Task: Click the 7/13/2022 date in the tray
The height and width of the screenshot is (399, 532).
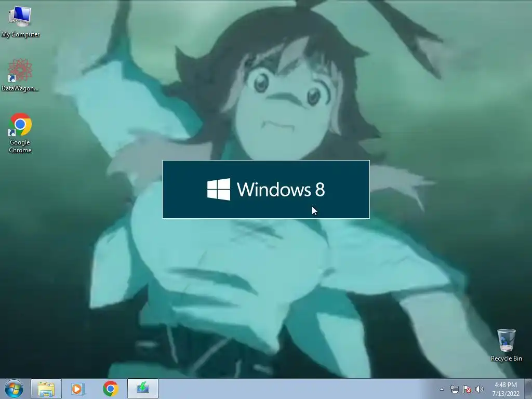Action: point(506,394)
